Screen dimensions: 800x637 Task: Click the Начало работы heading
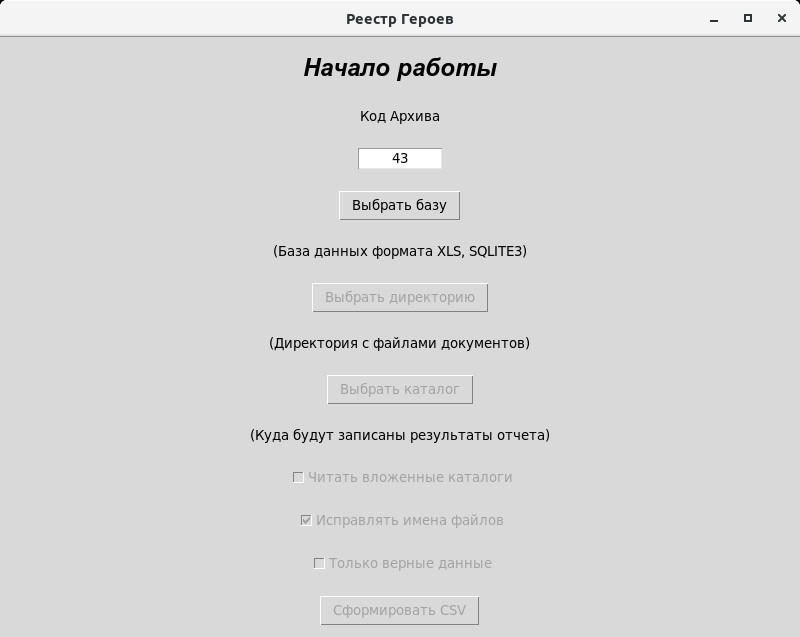coord(400,68)
